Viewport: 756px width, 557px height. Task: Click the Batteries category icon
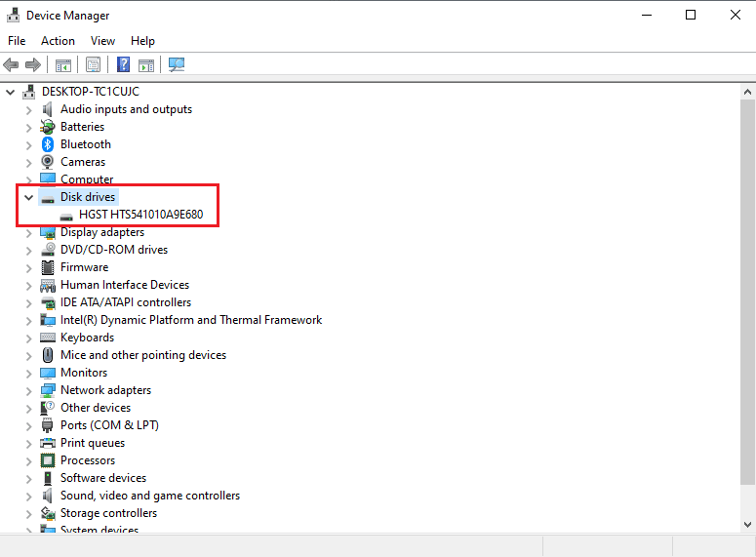click(x=47, y=127)
